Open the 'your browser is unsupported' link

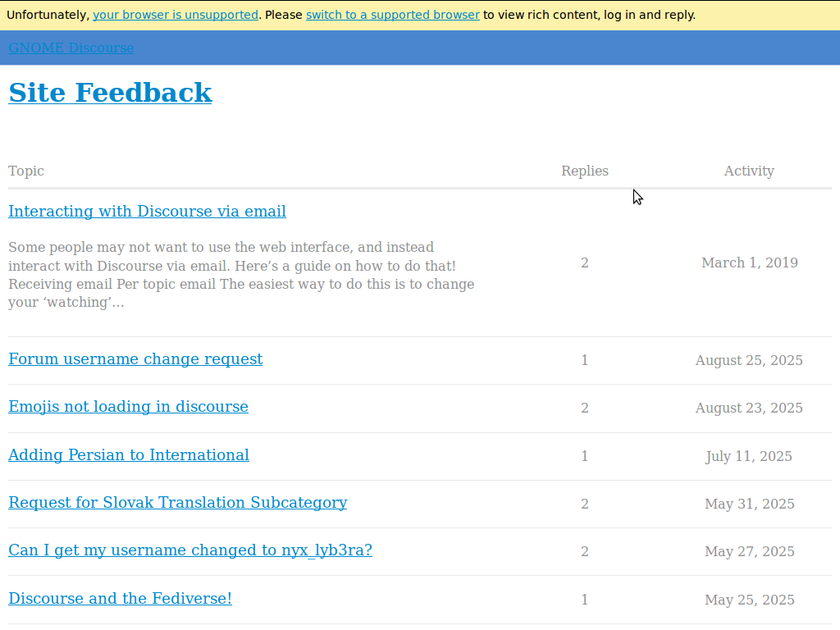point(175,15)
